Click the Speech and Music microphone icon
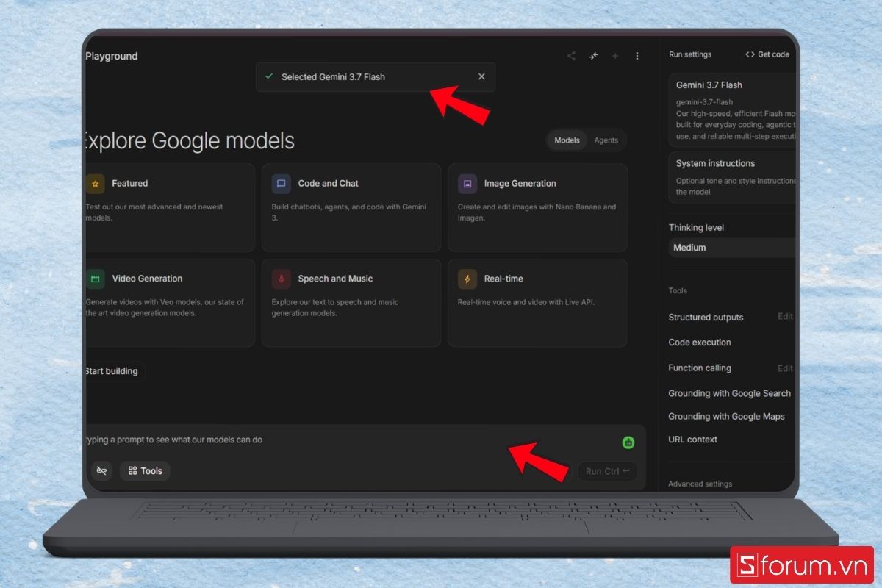Viewport: 882px width, 588px height. pos(281,279)
